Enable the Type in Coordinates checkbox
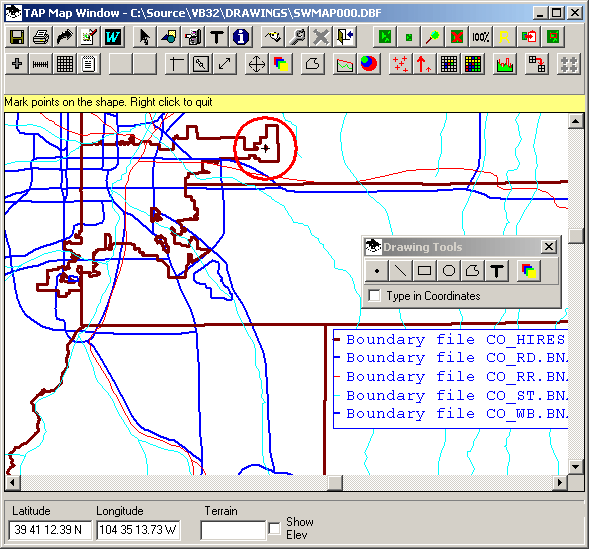The height and width of the screenshot is (549, 589). point(374,296)
